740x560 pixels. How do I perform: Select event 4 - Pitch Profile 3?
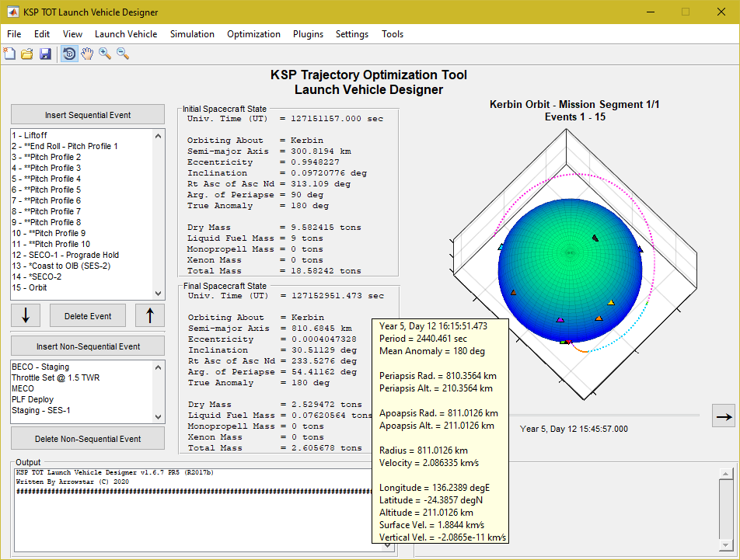coord(82,168)
